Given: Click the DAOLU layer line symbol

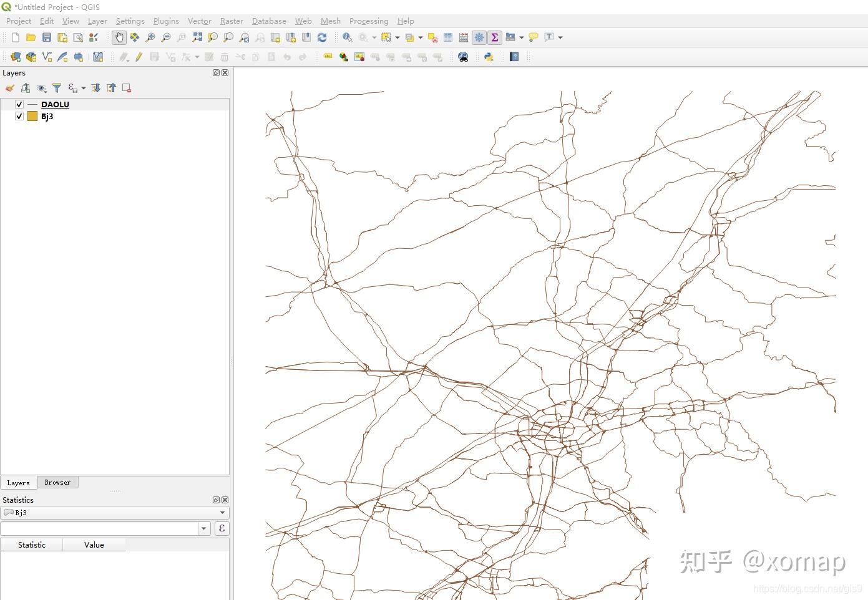Looking at the screenshot, I should [32, 104].
